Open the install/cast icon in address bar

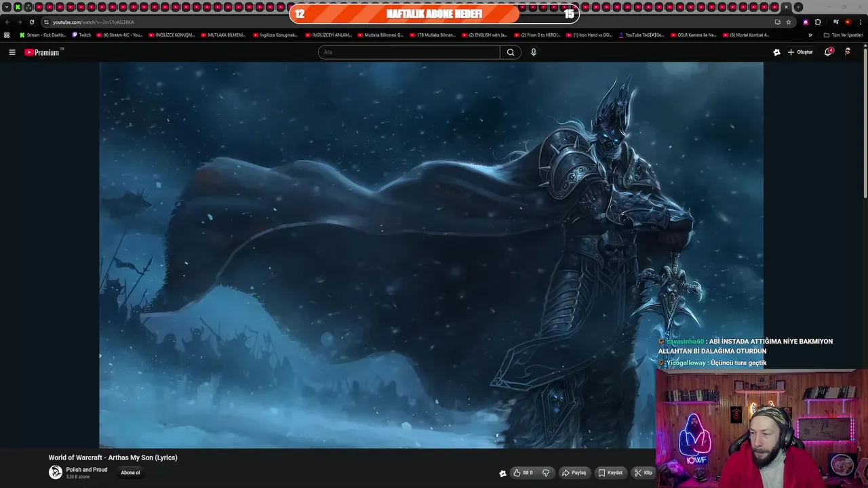pos(777,22)
